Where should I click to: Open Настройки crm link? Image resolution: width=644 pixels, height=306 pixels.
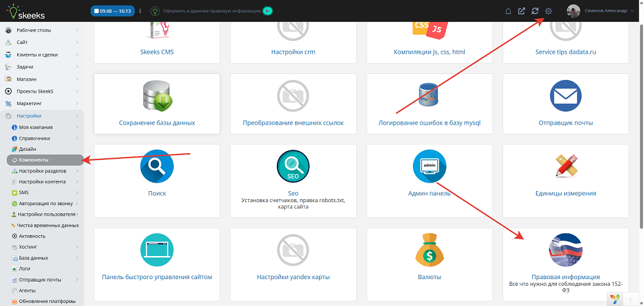click(x=293, y=53)
